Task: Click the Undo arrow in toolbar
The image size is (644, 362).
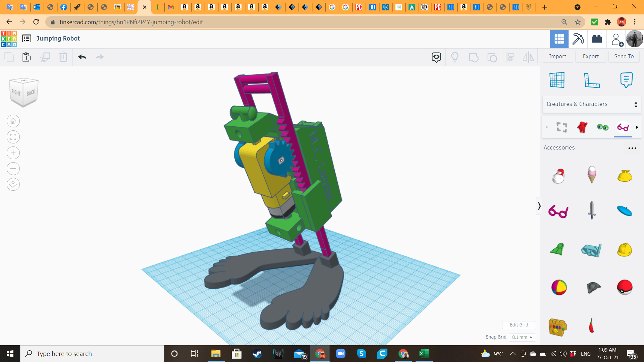Action: pos(82,57)
